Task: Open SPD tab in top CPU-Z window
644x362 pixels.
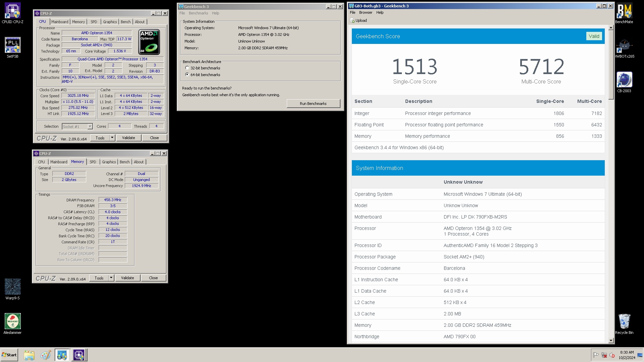Action: pos(94,22)
